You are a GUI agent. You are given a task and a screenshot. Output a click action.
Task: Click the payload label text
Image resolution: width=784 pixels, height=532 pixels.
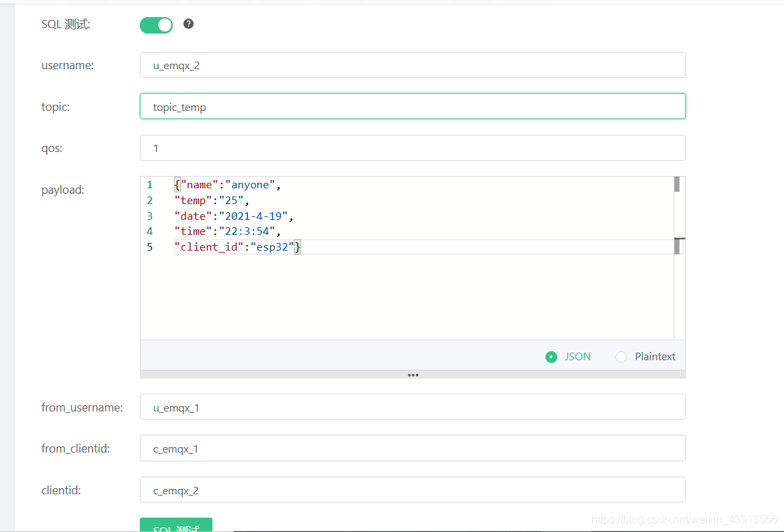(x=62, y=190)
